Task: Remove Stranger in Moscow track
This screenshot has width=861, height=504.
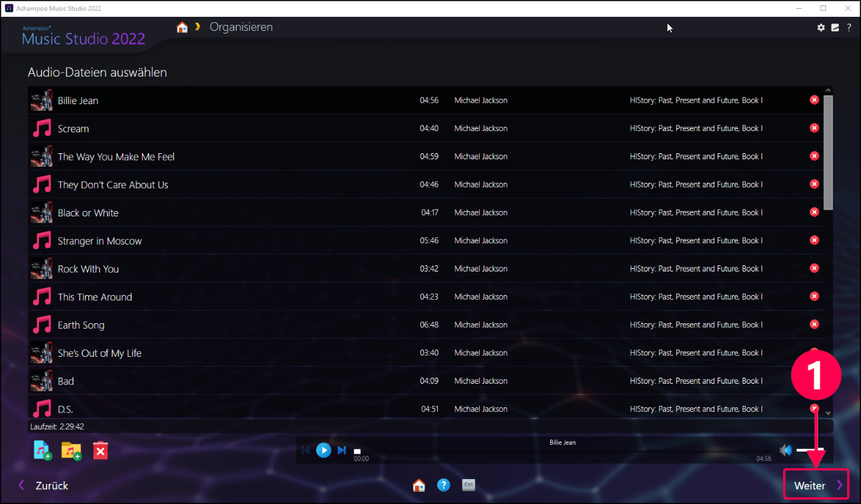Action: 814,240
